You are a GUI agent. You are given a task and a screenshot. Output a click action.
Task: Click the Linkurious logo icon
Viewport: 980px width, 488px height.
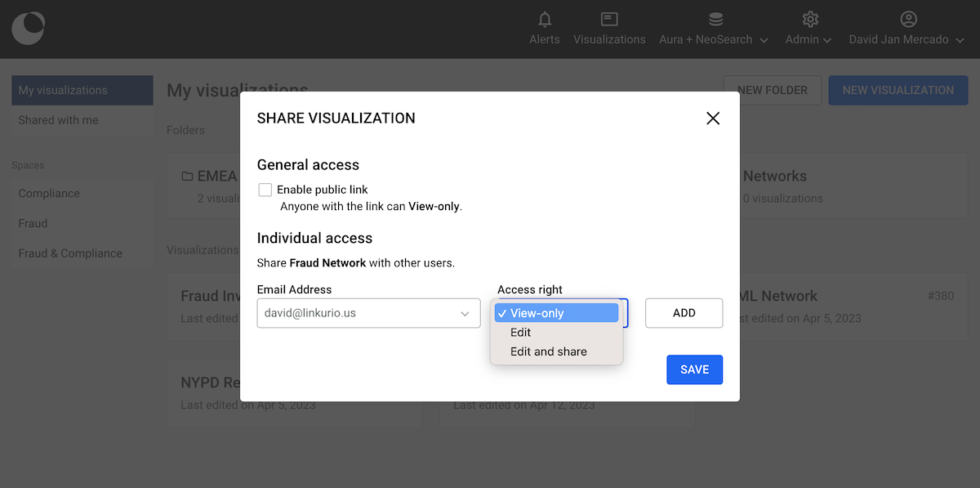click(28, 29)
